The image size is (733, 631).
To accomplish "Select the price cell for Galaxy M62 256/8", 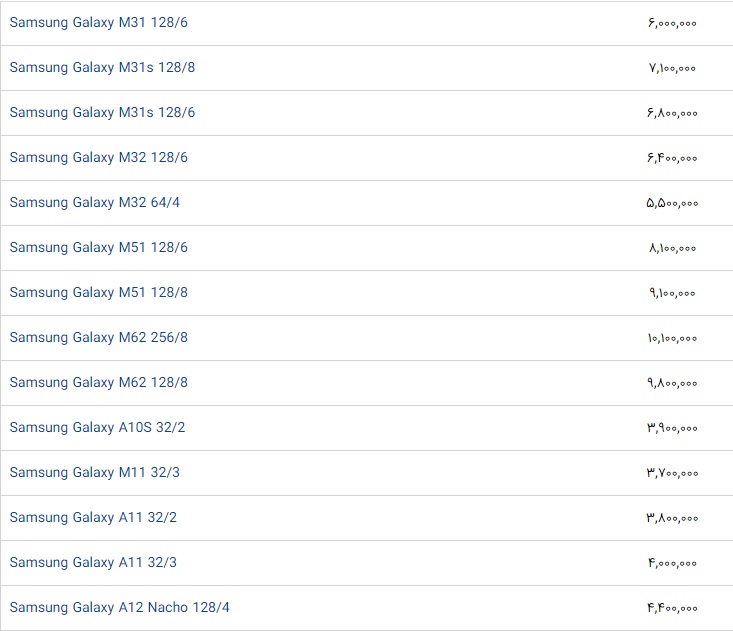I will click(672, 338).
